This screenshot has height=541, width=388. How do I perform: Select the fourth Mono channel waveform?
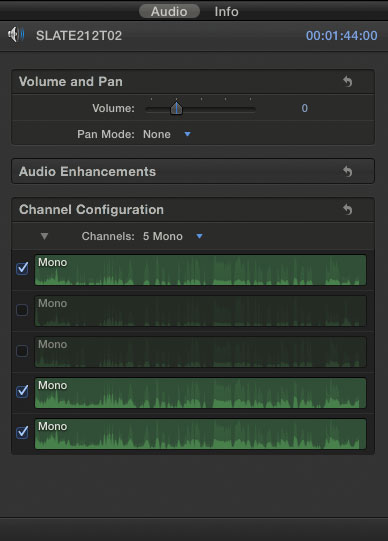(x=200, y=393)
